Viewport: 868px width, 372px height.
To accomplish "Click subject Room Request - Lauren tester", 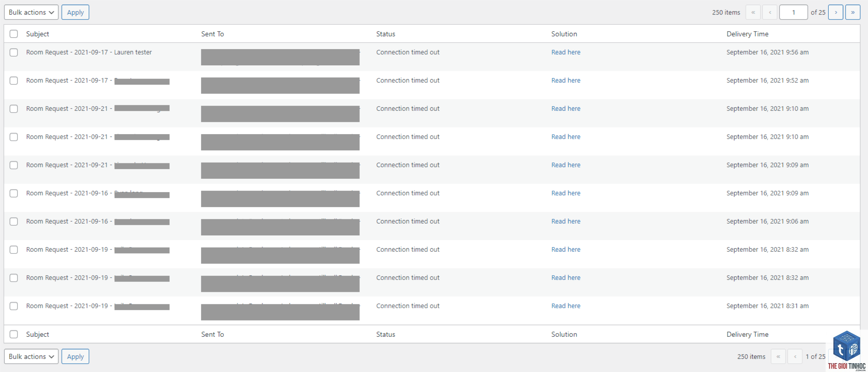I will (x=89, y=52).
